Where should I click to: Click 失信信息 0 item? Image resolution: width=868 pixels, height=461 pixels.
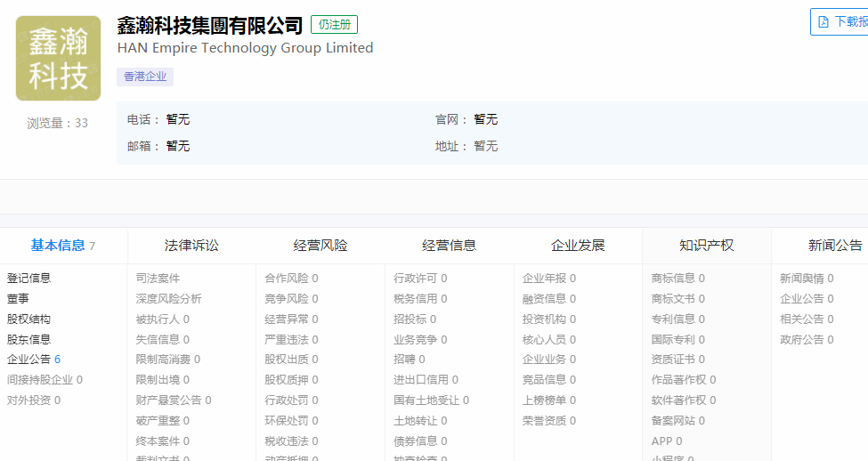(x=163, y=340)
